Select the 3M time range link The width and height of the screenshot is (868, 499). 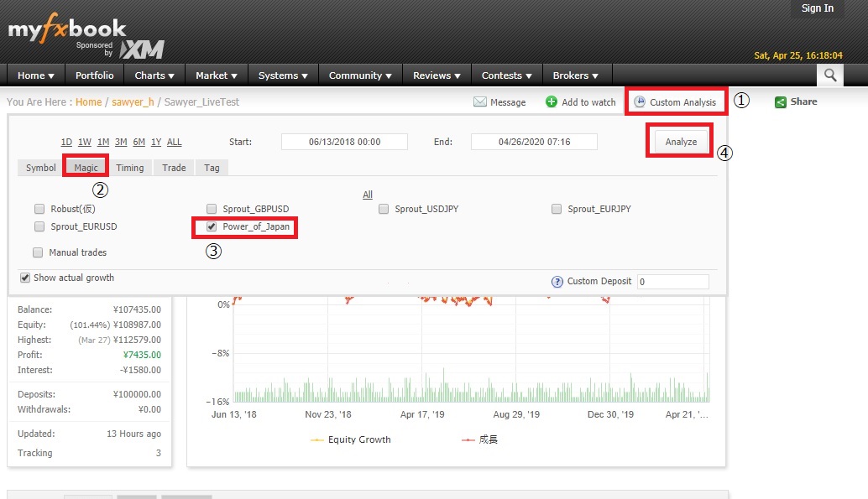coord(121,142)
